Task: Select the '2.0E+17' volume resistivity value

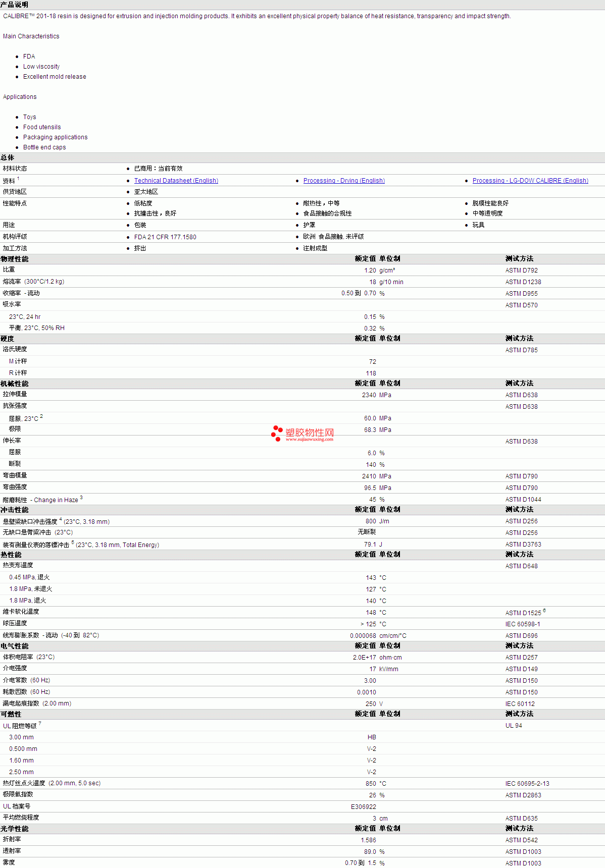Action: coord(365,658)
